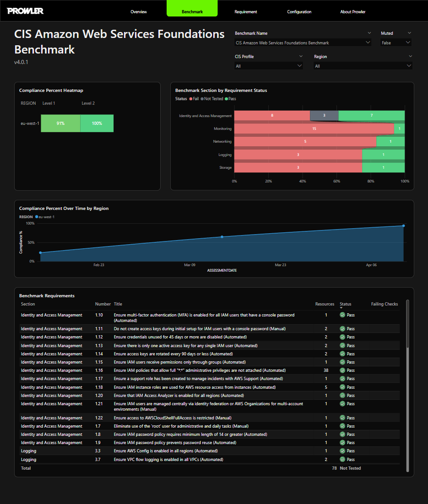Open the About Prowler tab
Image resolution: width=428 pixels, height=504 pixels.
click(x=352, y=11)
